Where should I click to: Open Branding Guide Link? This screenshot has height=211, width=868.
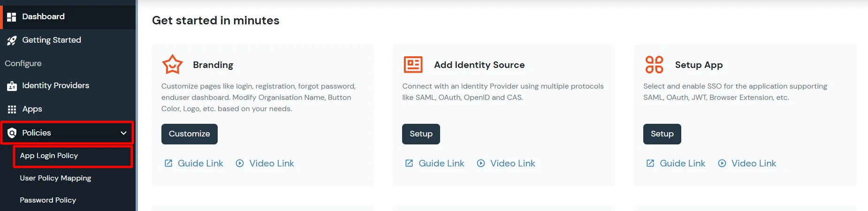(x=200, y=163)
